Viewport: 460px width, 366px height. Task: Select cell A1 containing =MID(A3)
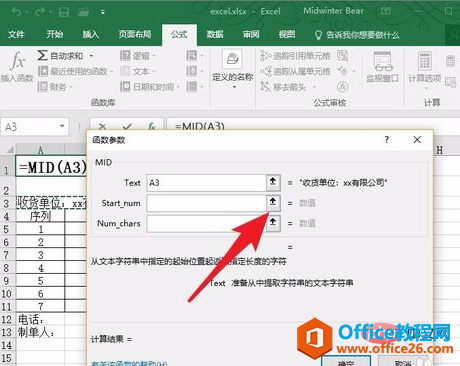pos(51,167)
